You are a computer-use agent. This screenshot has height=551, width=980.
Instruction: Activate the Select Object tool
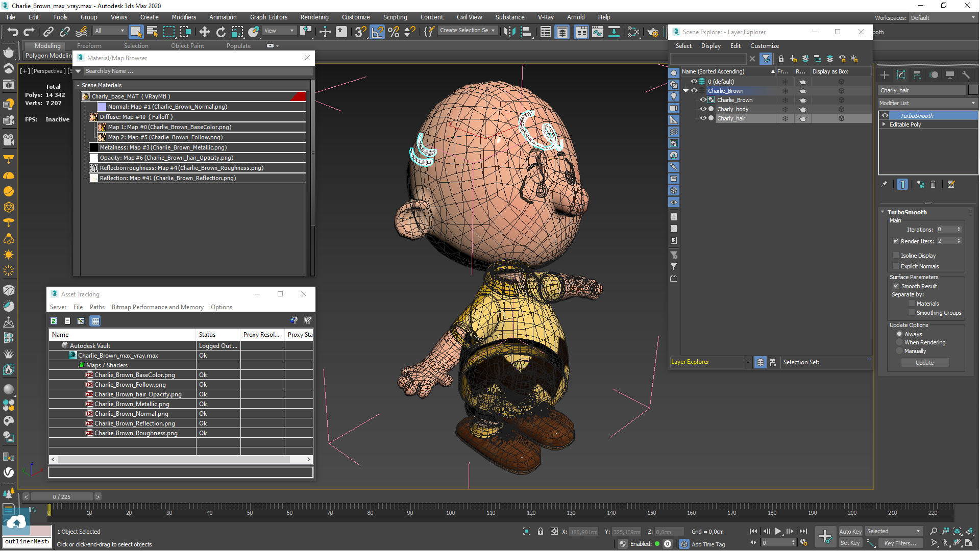pyautogui.click(x=136, y=32)
